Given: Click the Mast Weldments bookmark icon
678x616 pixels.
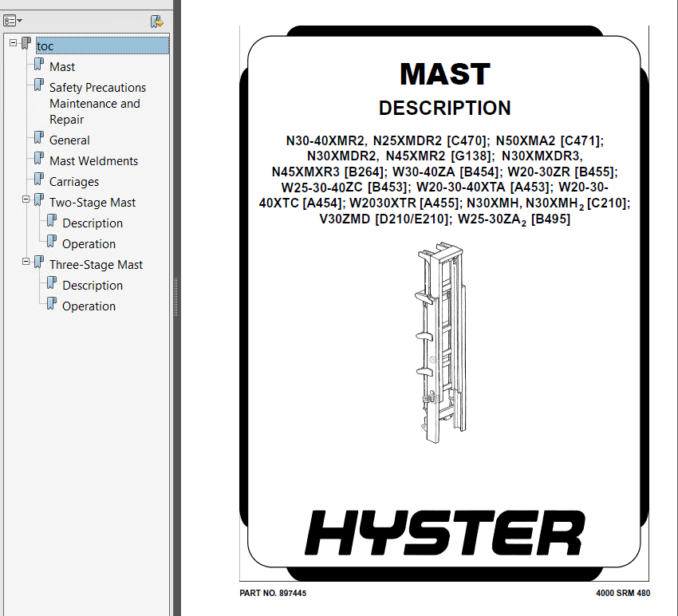Looking at the screenshot, I should [39, 158].
